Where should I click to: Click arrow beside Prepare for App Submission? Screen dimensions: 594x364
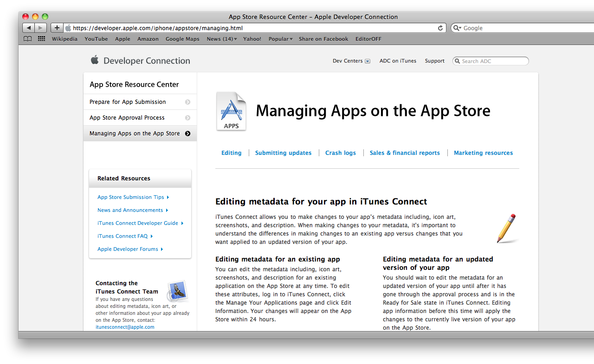click(187, 102)
